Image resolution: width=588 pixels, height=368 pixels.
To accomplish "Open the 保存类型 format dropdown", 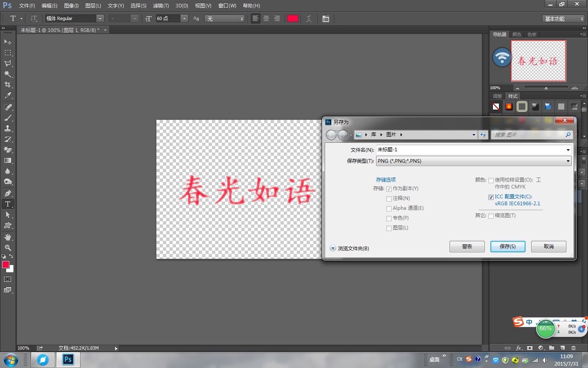I will click(x=568, y=161).
